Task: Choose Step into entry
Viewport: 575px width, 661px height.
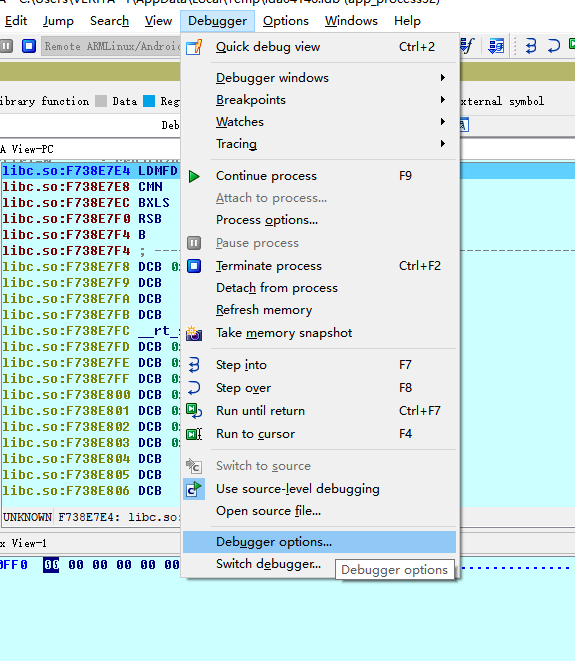Action: [320, 365]
